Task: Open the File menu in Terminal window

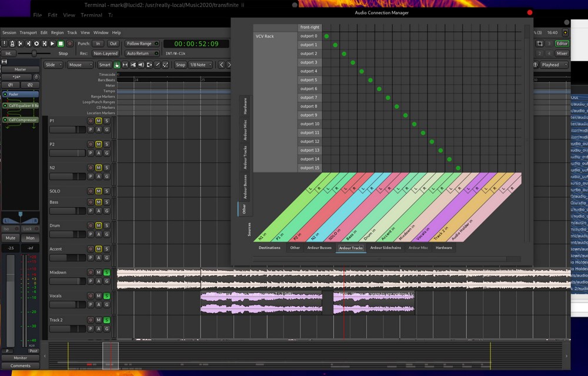Action: pyautogui.click(x=38, y=15)
